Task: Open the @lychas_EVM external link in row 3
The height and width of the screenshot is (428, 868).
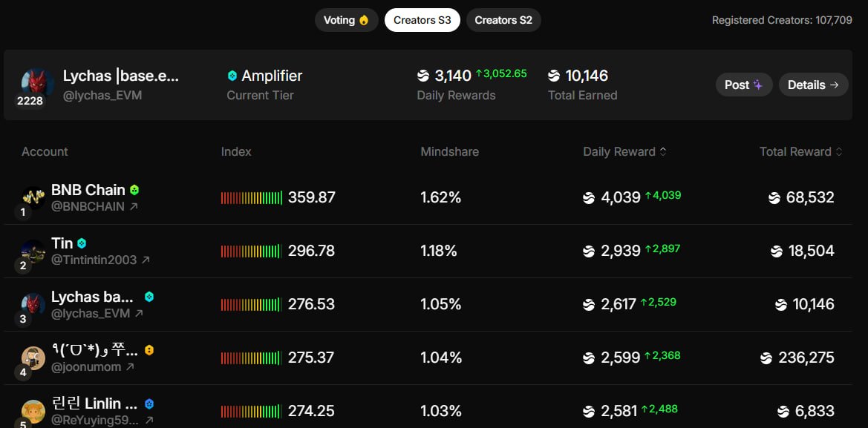Action: click(x=139, y=314)
